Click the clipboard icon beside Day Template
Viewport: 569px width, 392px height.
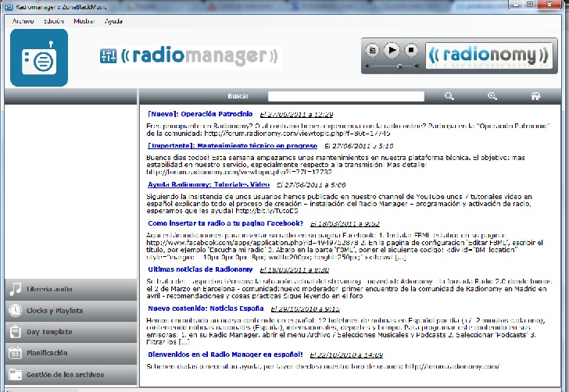click(x=16, y=332)
